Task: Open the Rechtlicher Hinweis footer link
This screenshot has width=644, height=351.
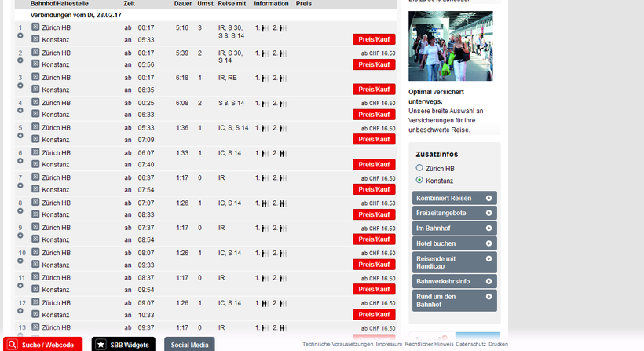Action: click(x=429, y=344)
